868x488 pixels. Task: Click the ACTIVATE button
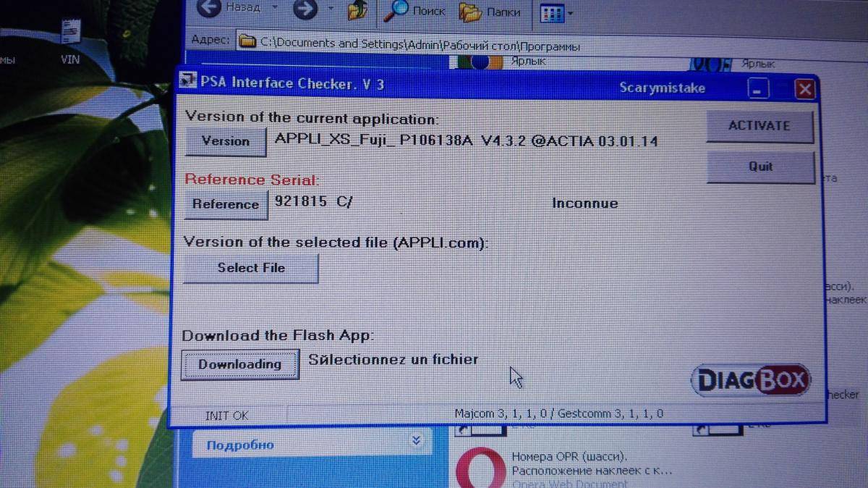(x=759, y=126)
